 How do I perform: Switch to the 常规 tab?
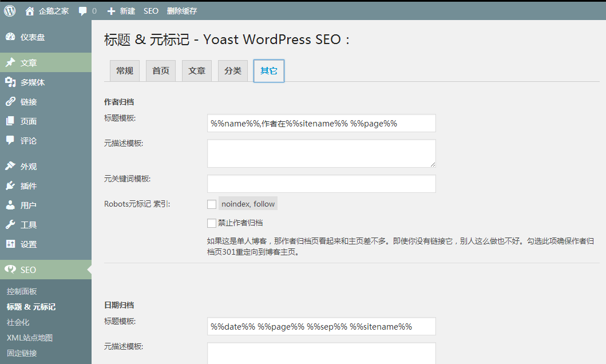[124, 71]
